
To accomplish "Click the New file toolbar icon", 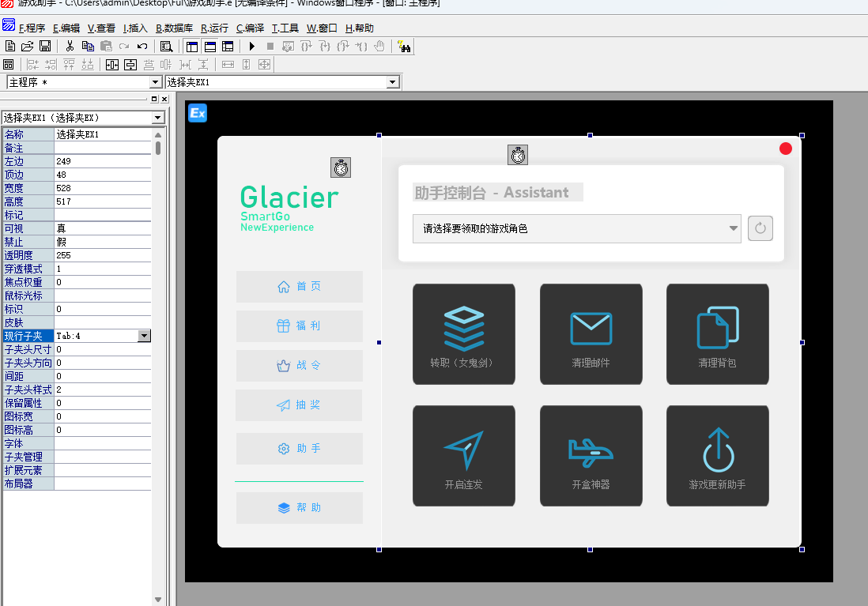I will 9,47.
